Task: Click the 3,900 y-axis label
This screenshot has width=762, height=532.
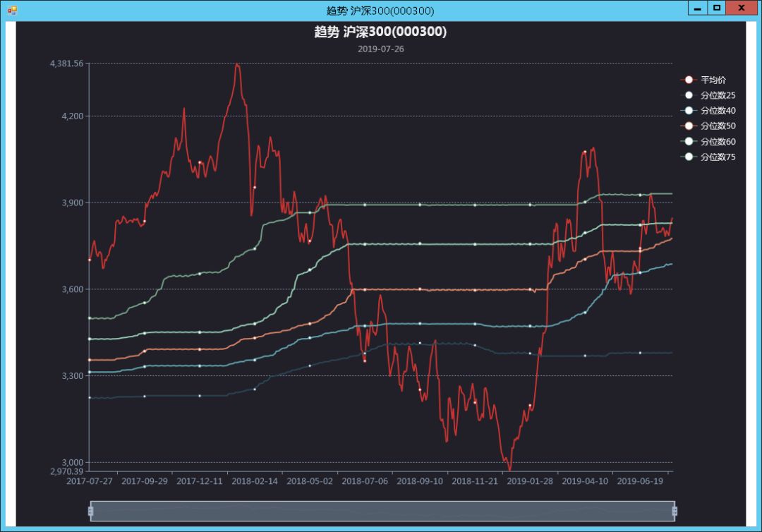Action: click(x=73, y=202)
